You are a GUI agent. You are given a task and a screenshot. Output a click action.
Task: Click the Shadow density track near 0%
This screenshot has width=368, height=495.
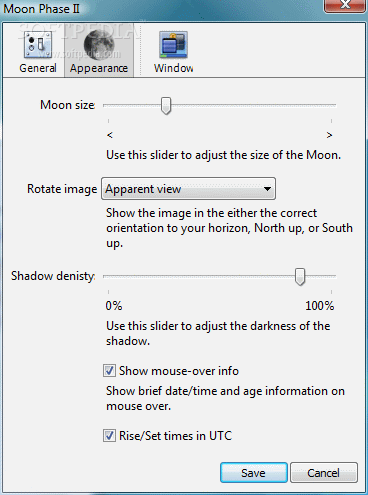[x=110, y=276]
